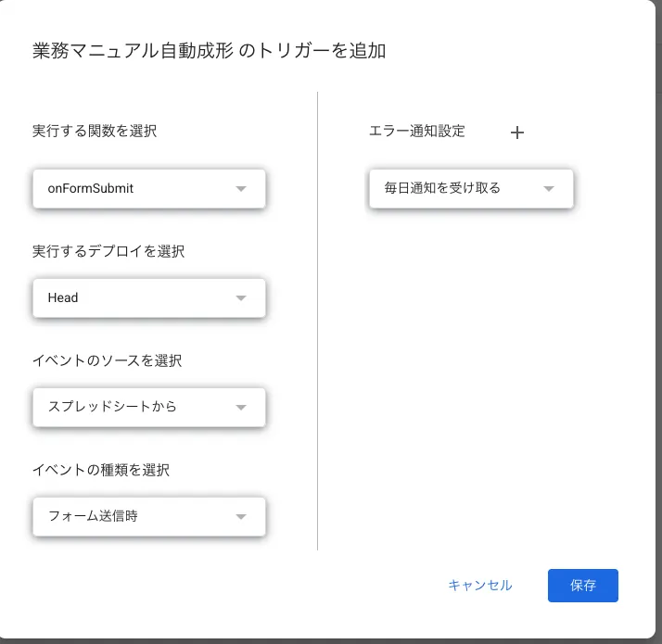Save the trigger with the 保存 button
This screenshot has width=662, height=644.
tap(583, 586)
